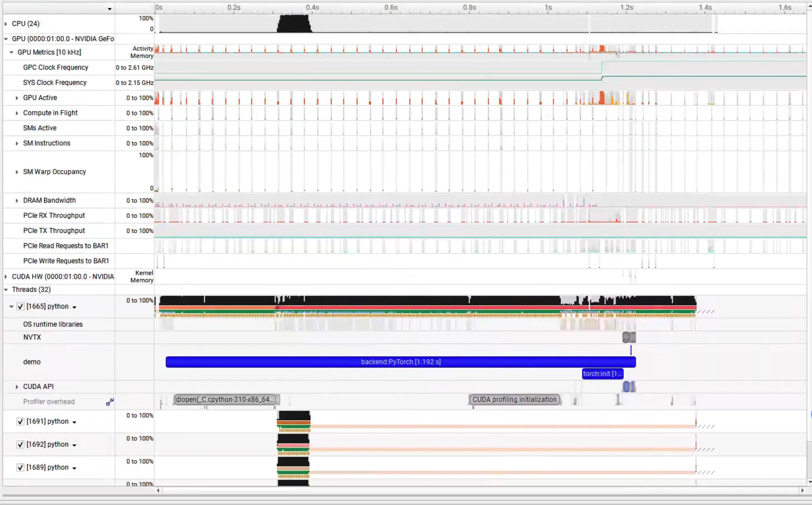The width and height of the screenshot is (812, 505).
Task: Expand the CPU (24) row
Action: click(x=6, y=24)
